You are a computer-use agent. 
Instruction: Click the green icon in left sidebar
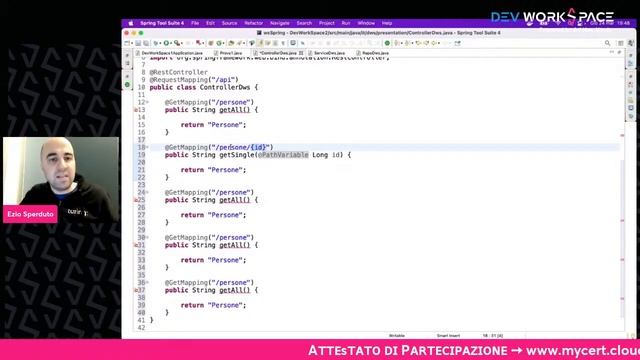click(127, 85)
